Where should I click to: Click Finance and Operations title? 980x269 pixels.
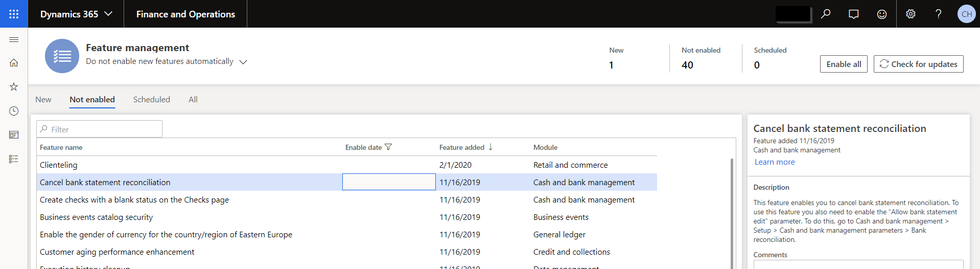pos(185,14)
